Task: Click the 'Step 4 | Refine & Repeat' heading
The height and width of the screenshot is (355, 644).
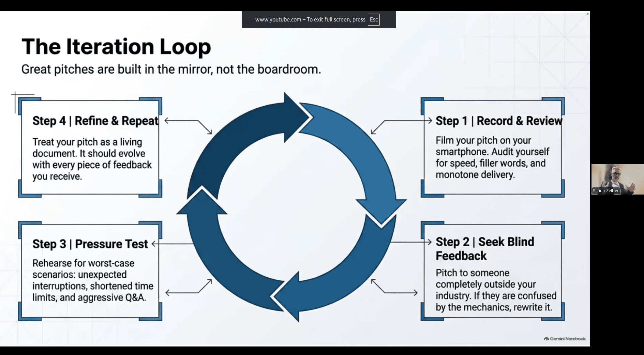Action: [95, 121]
